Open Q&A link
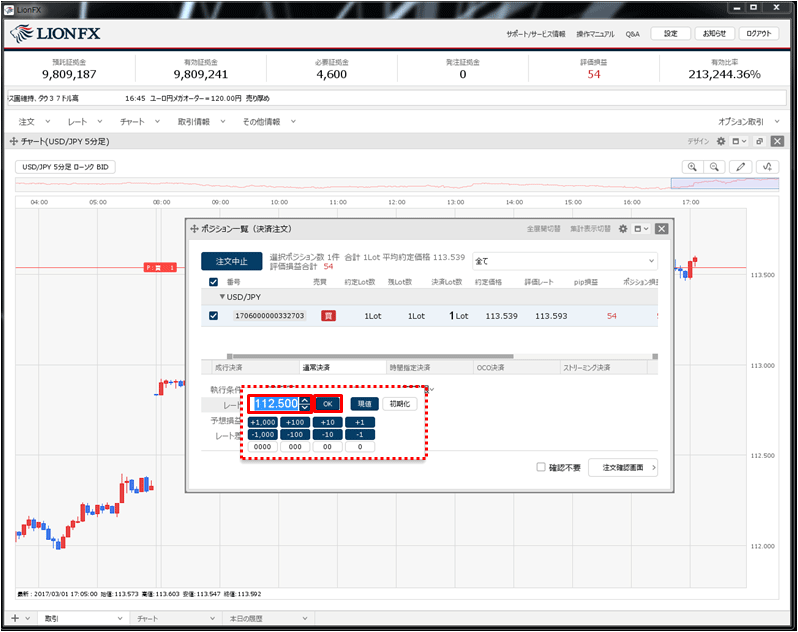Viewport: 798px width, 632px height. pos(633,34)
